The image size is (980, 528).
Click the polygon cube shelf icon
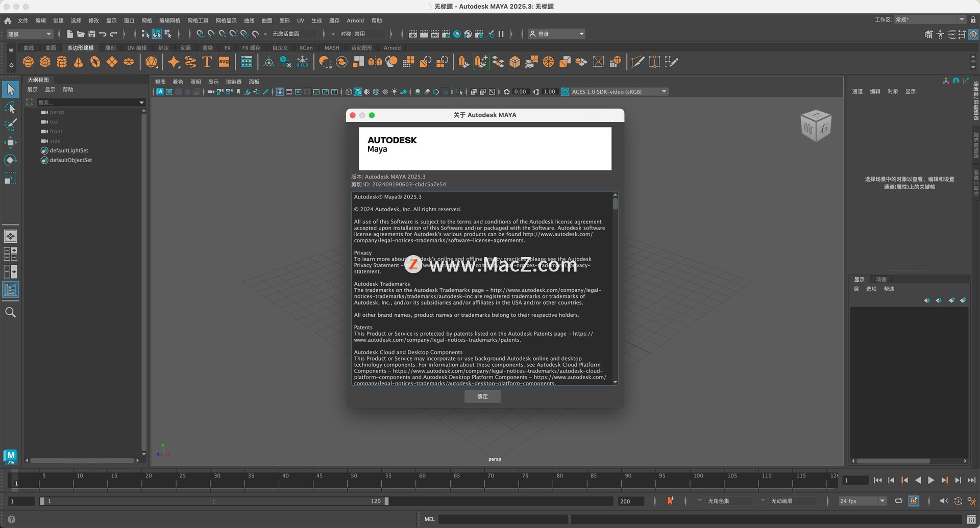click(45, 62)
